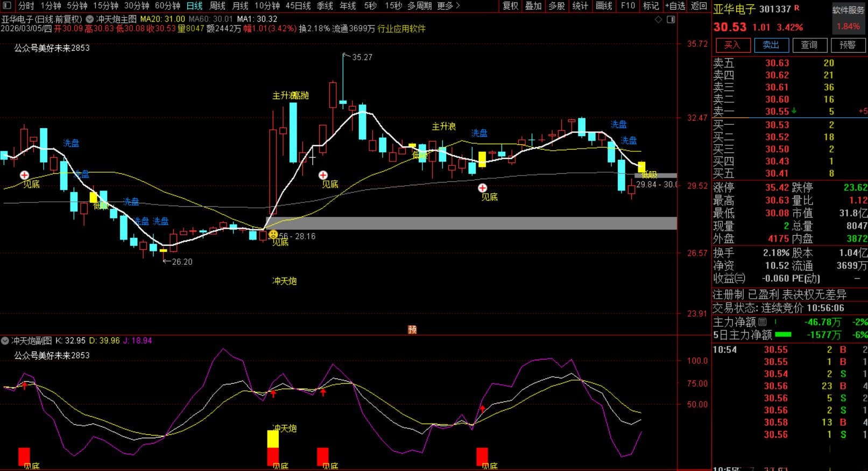Toggle the 复权 price adjustment option
The width and height of the screenshot is (868, 471).
pyautogui.click(x=510, y=6)
